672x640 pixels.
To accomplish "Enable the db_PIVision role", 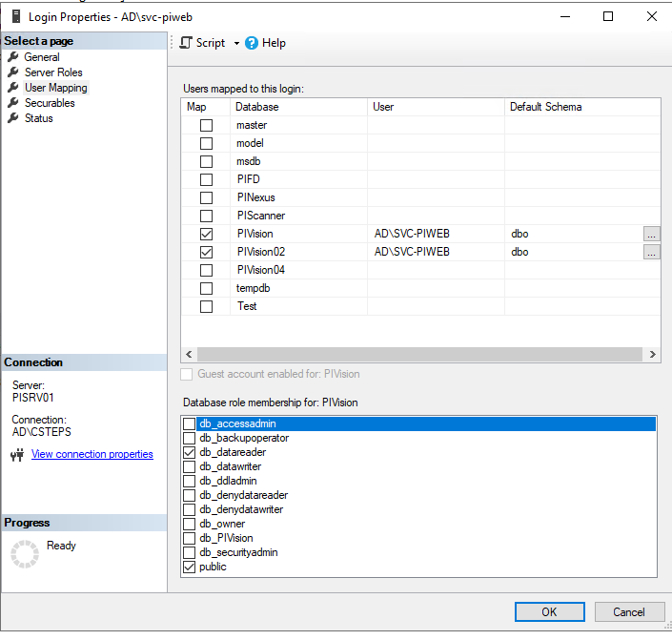I will pos(189,538).
